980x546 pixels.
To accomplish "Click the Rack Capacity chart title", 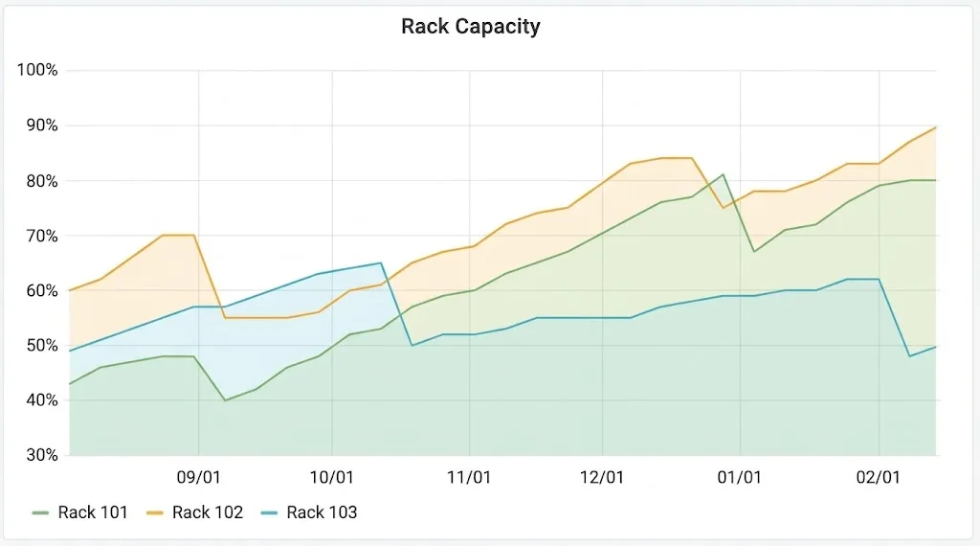I will click(x=471, y=26).
